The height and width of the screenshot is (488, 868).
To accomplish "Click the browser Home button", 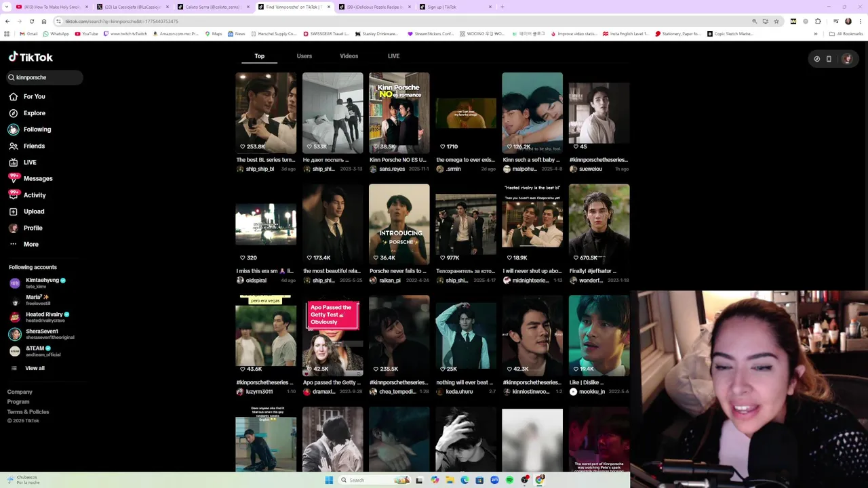I will click(x=44, y=21).
